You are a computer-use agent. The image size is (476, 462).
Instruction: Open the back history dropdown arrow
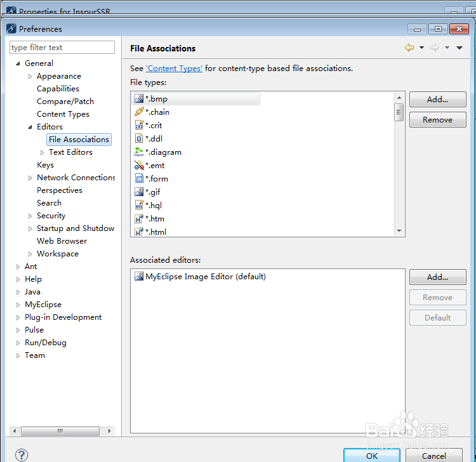click(421, 48)
